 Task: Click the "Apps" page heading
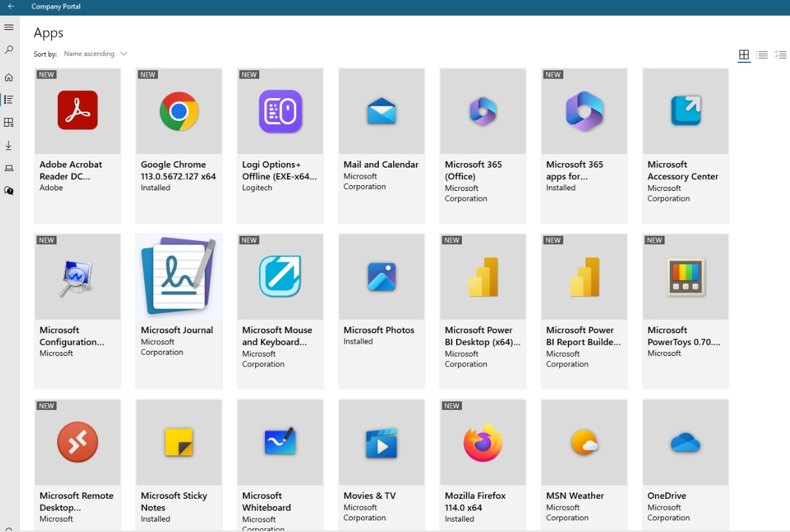(x=49, y=33)
